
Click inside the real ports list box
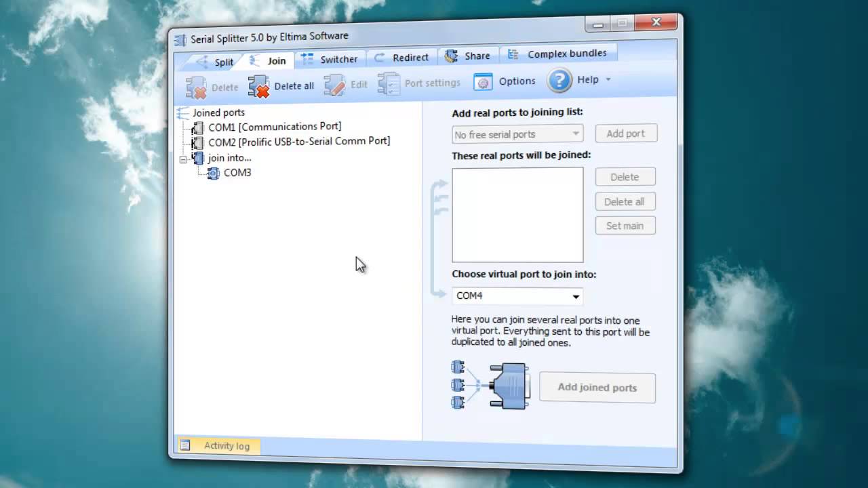(517, 215)
